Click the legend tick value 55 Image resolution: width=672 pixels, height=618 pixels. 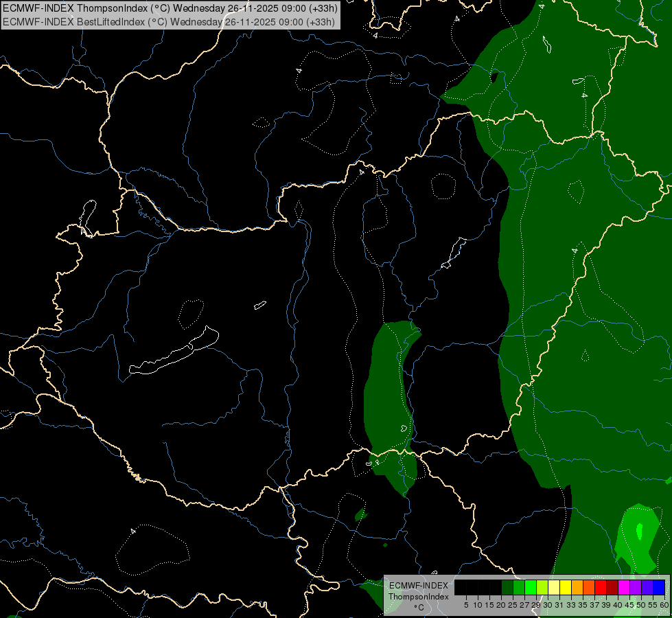(652, 605)
